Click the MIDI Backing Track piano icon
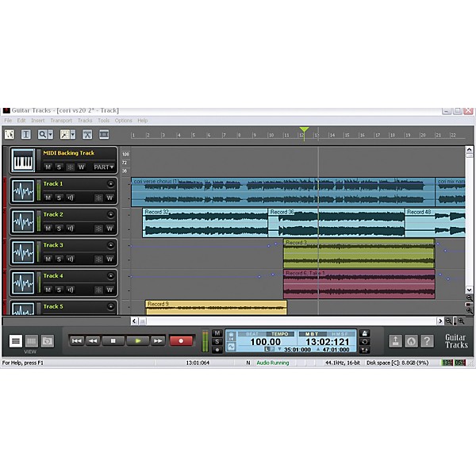This screenshot has height=476, width=476. tap(23, 161)
